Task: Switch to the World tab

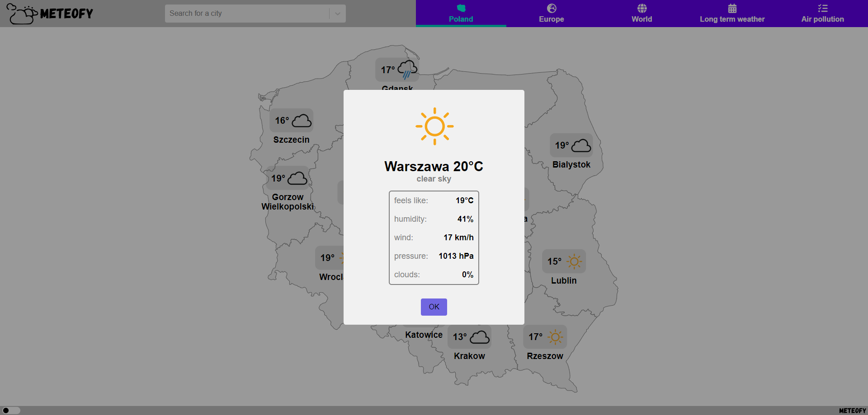Action: pos(642,14)
